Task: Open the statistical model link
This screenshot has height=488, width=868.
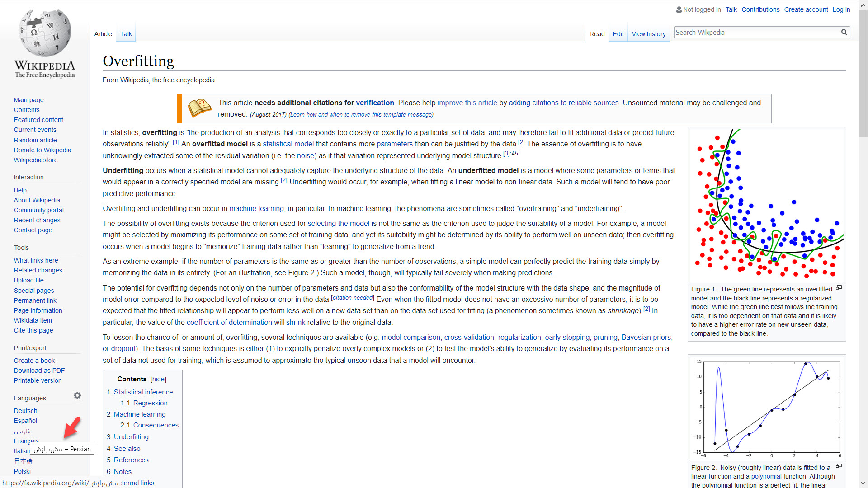Action: (x=288, y=144)
